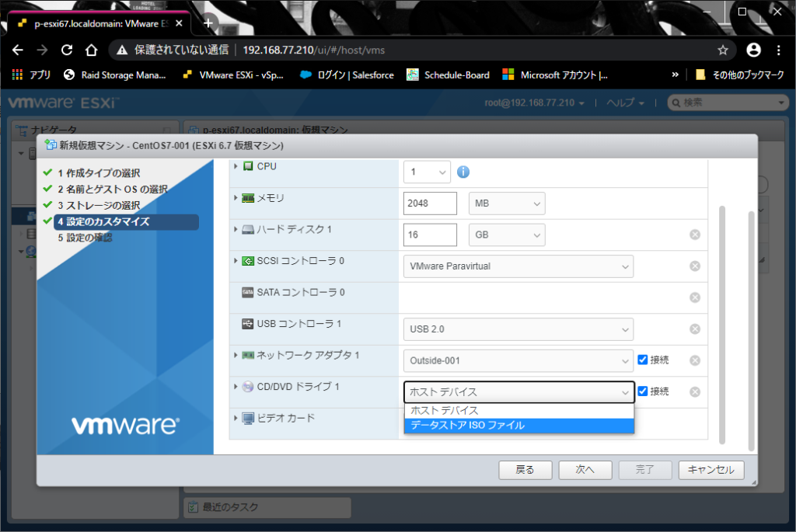The image size is (796, 532).
Task: Open Schedule-Board bookmark
Action: point(449,75)
